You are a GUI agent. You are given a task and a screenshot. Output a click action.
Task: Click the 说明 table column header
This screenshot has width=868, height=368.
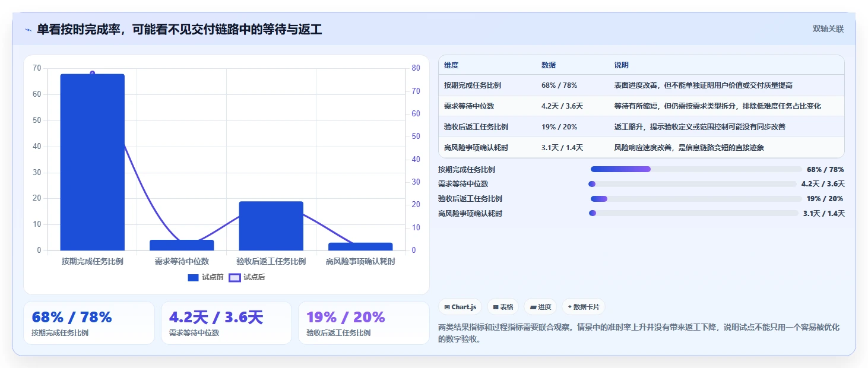click(x=622, y=65)
